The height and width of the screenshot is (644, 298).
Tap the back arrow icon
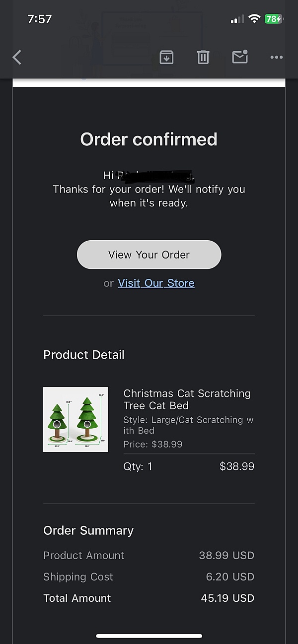[17, 58]
